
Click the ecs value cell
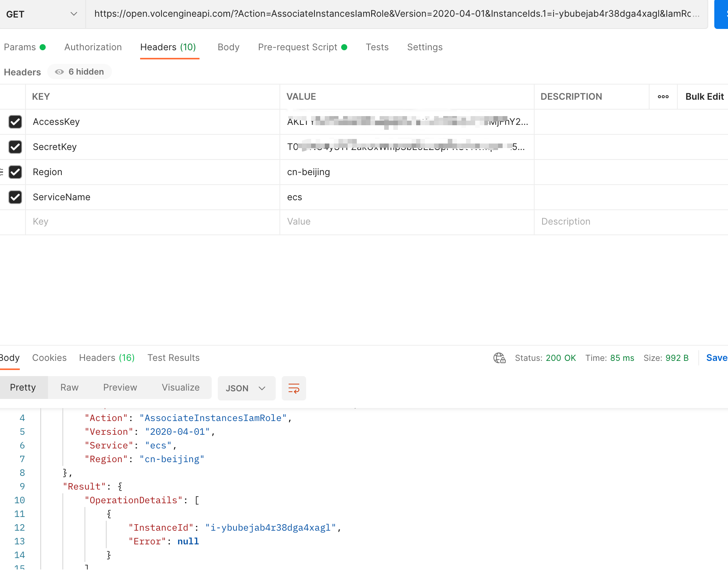[x=407, y=197]
